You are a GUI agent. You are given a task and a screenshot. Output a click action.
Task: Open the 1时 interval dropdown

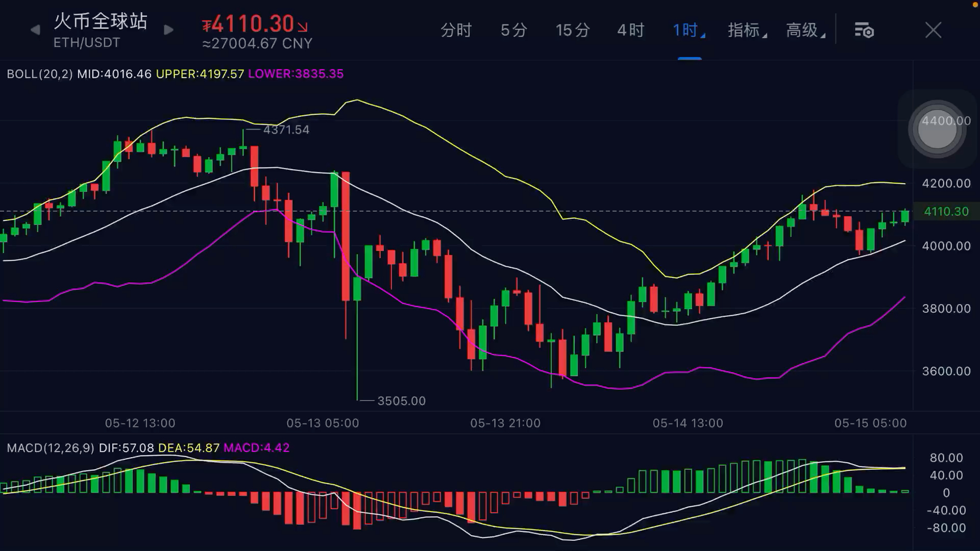coord(689,30)
